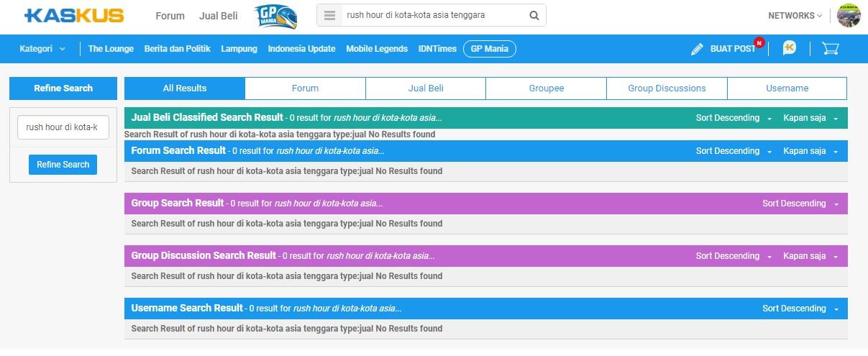Switch to the Jual Beli results tab
This screenshot has width=868, height=356.
426,88
